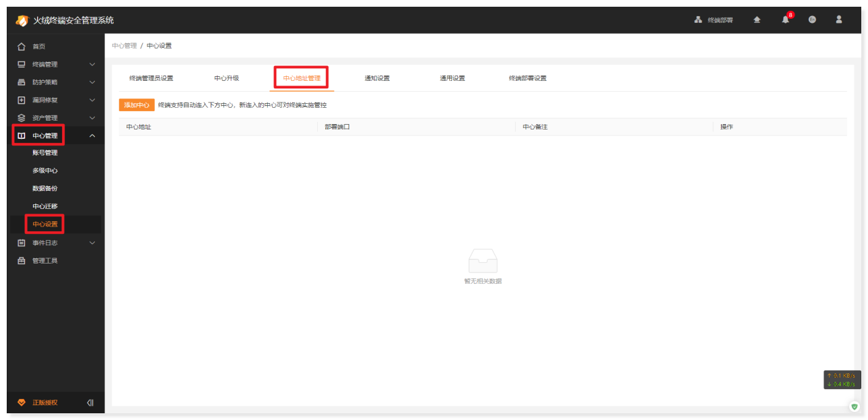The height and width of the screenshot is (420, 868).
Task: Open the notifications bell with 8 alerts
Action: click(784, 20)
